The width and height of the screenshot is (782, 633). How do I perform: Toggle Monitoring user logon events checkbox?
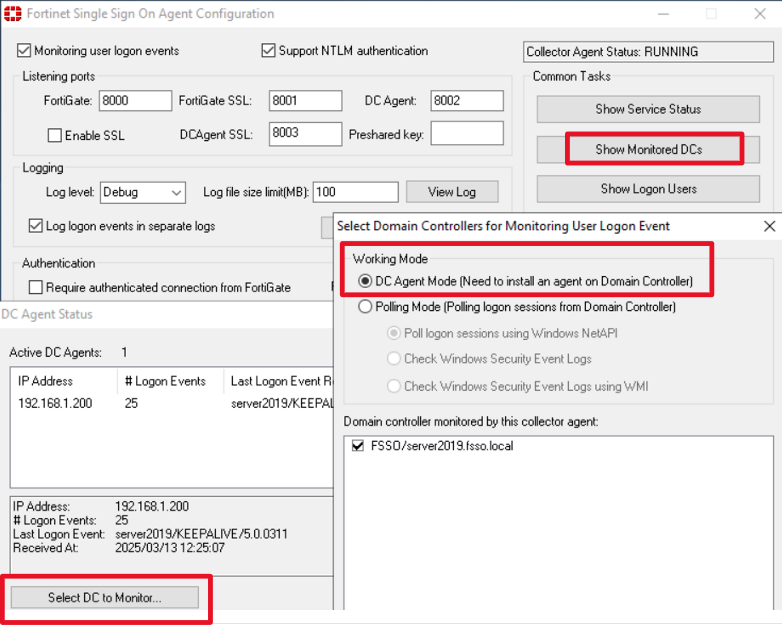[24, 50]
